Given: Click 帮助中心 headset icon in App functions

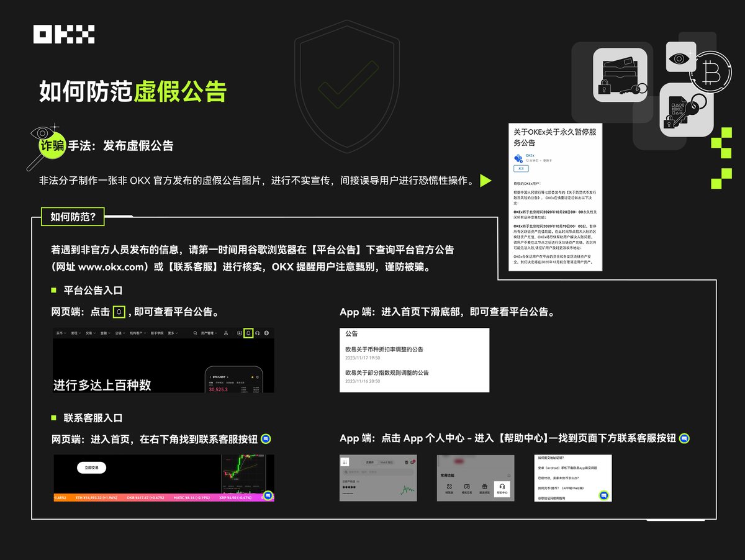Looking at the screenshot, I should tap(502, 490).
